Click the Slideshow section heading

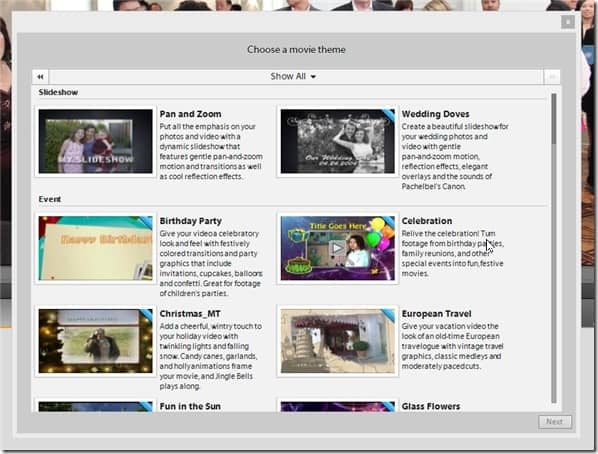(x=58, y=92)
